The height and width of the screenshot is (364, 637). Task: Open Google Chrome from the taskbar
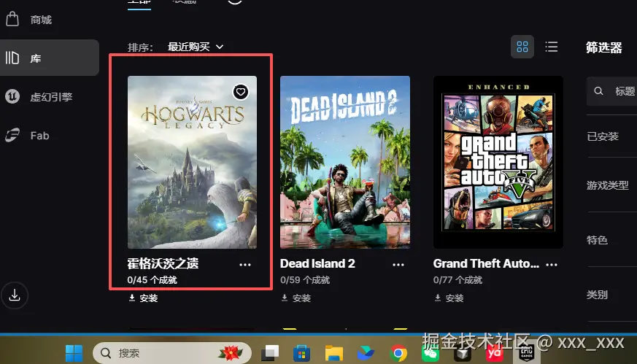398,353
